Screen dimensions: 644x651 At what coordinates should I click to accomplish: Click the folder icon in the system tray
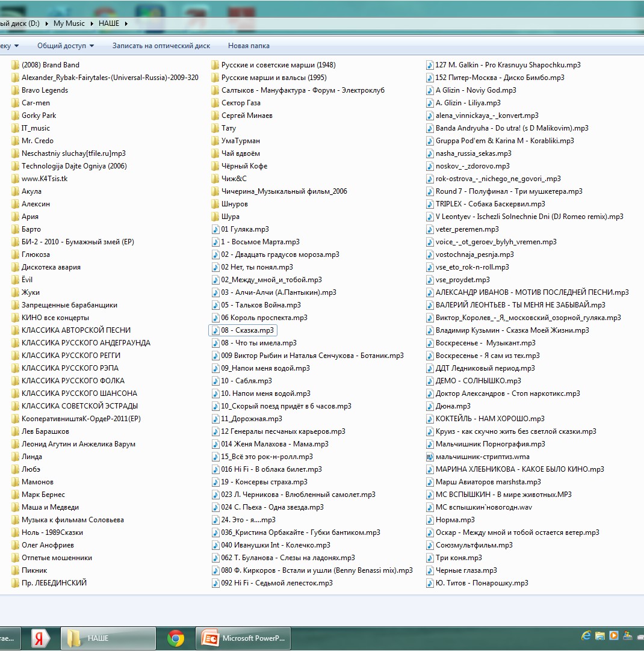coord(600,635)
